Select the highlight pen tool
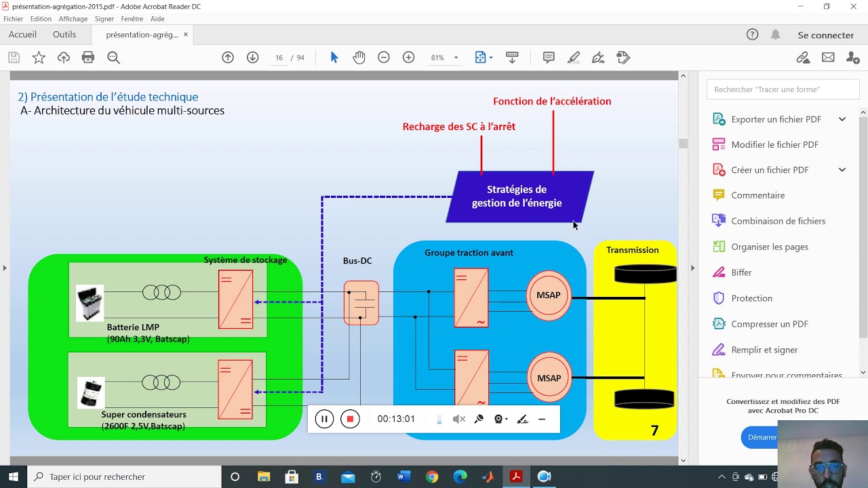 coord(574,58)
